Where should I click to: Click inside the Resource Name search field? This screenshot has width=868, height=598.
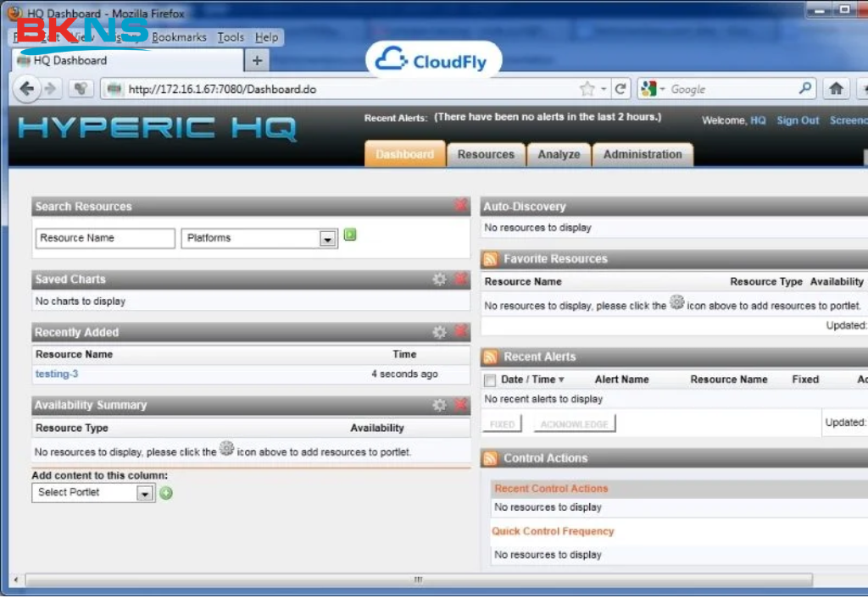[x=104, y=238]
